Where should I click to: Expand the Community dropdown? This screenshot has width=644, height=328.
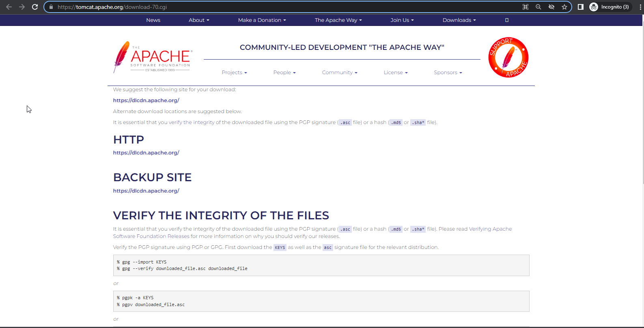click(x=339, y=73)
